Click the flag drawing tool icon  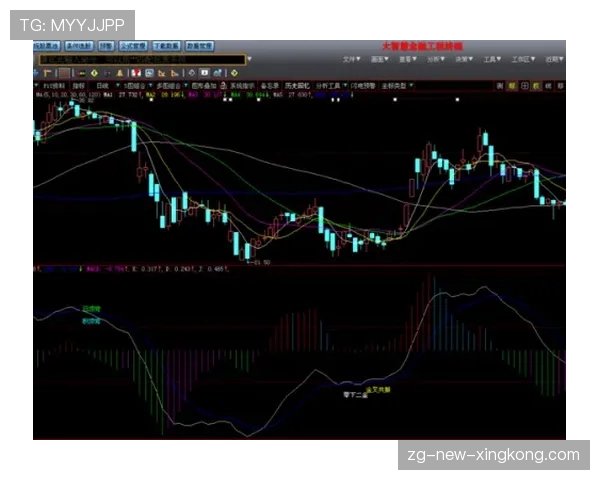click(47, 73)
